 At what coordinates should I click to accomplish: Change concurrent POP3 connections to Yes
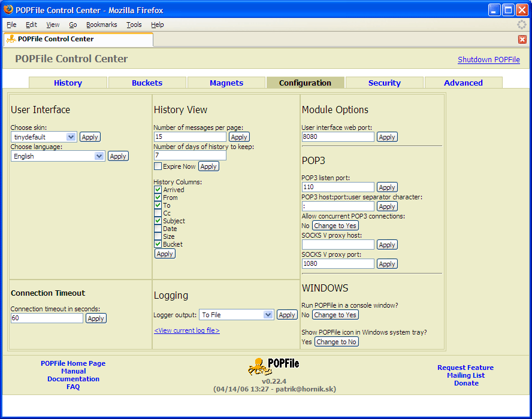click(335, 226)
